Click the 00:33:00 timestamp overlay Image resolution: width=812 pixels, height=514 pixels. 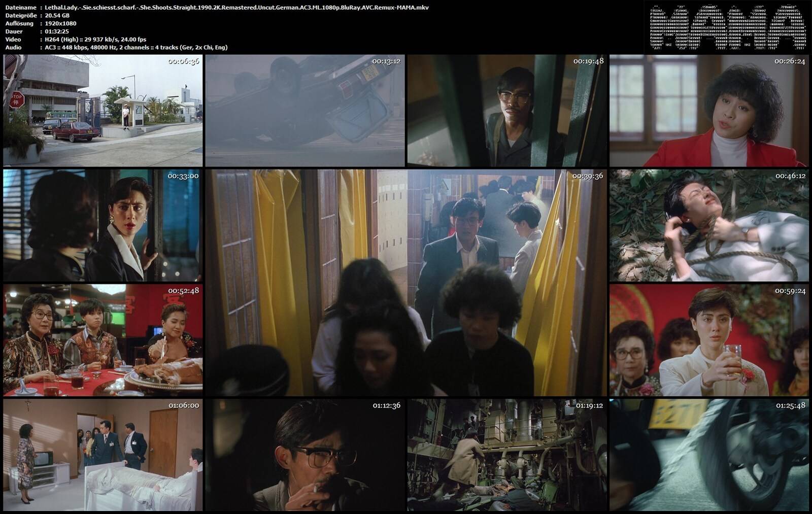(x=183, y=176)
